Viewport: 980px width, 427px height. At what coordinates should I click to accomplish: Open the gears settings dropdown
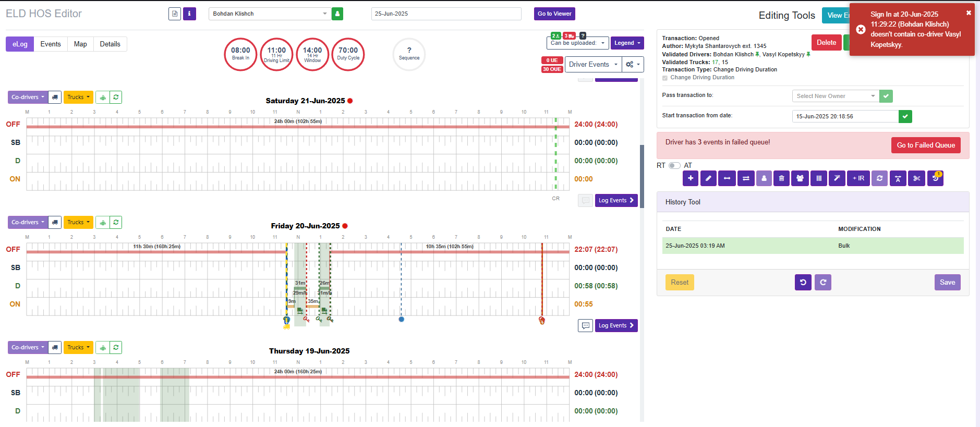pyautogui.click(x=633, y=65)
